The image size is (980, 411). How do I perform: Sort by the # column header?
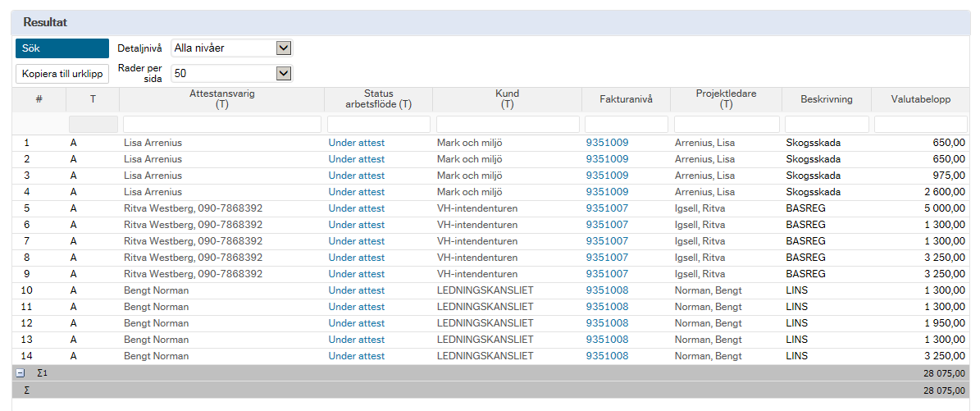[39, 99]
